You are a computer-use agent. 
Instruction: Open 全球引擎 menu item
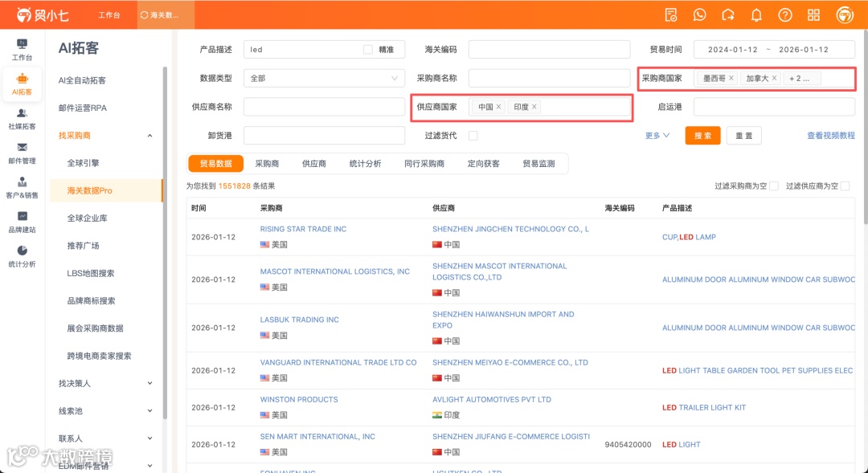click(x=83, y=163)
